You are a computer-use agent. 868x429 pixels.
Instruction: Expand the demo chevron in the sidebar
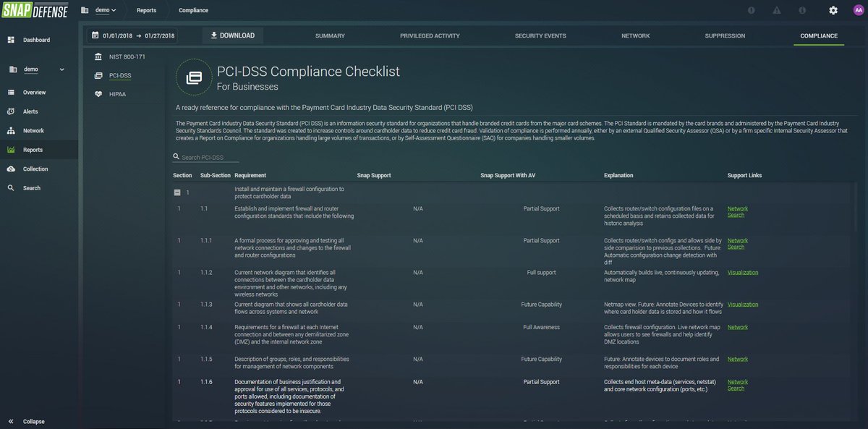tap(61, 69)
